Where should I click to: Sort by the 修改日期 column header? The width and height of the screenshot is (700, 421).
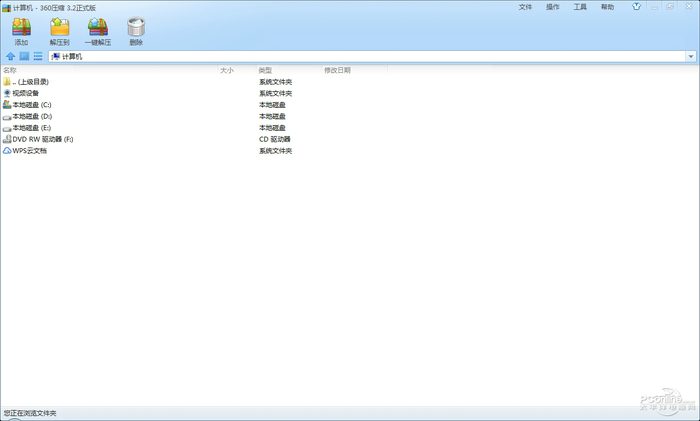pyautogui.click(x=337, y=70)
